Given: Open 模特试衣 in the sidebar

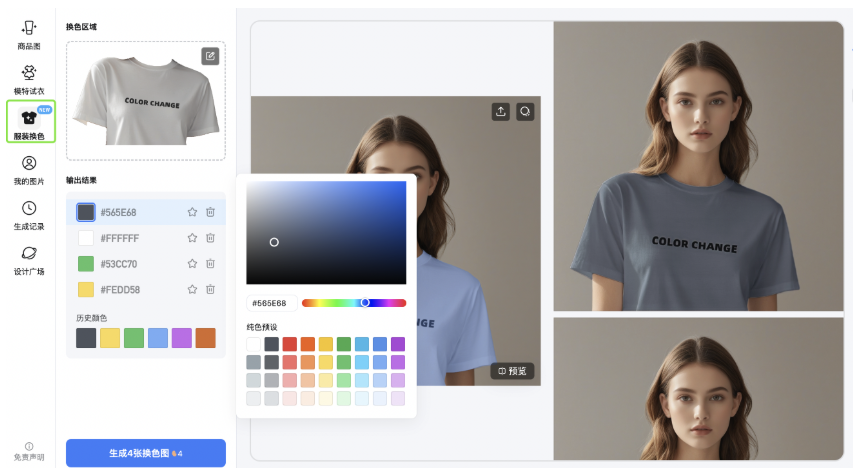Looking at the screenshot, I should click(x=29, y=79).
